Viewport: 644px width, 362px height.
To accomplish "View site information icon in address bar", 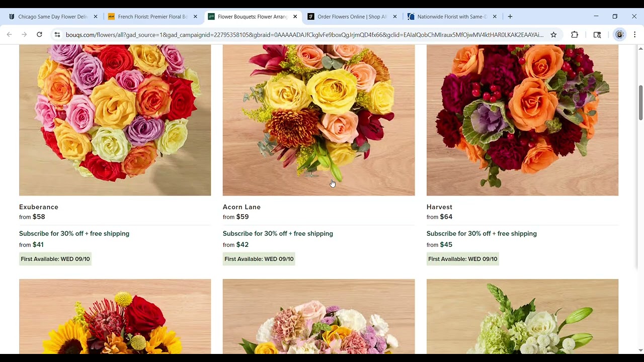I will coord(57,35).
